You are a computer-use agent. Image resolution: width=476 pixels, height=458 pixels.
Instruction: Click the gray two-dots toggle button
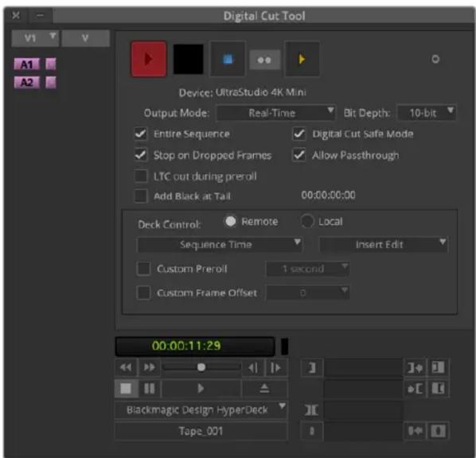point(264,60)
